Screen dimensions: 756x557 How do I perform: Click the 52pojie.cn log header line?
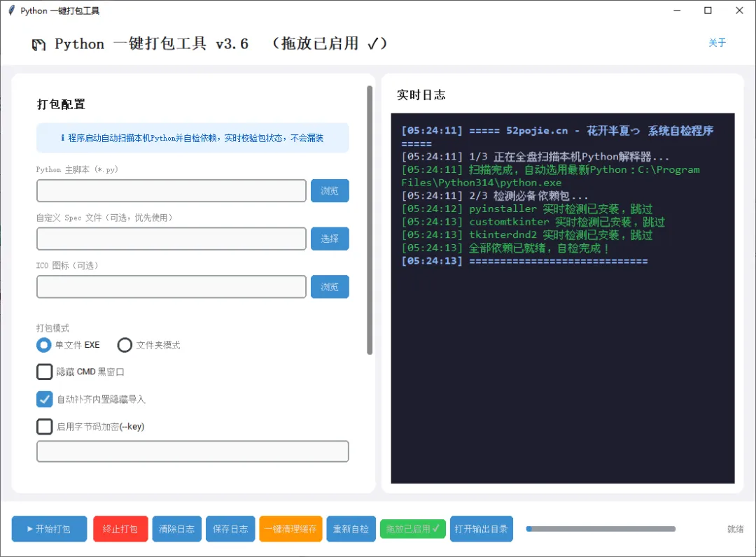pyautogui.click(x=557, y=137)
